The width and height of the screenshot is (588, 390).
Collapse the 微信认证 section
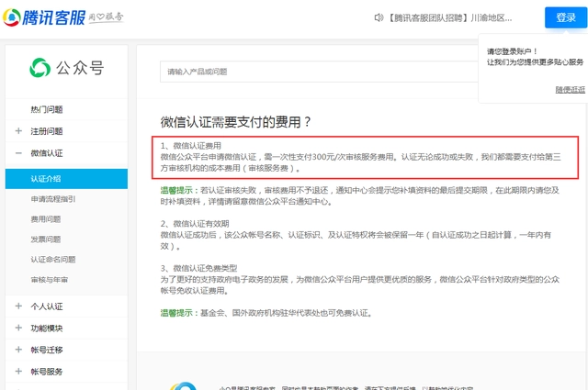[x=47, y=153]
